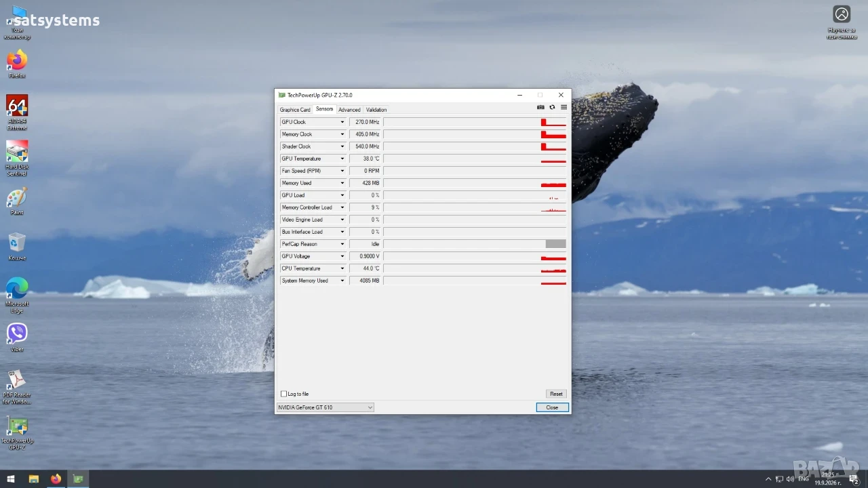Screen dimensions: 868x488
Task: Expand the GPU Temperature sensor dropdown
Action: (x=342, y=159)
